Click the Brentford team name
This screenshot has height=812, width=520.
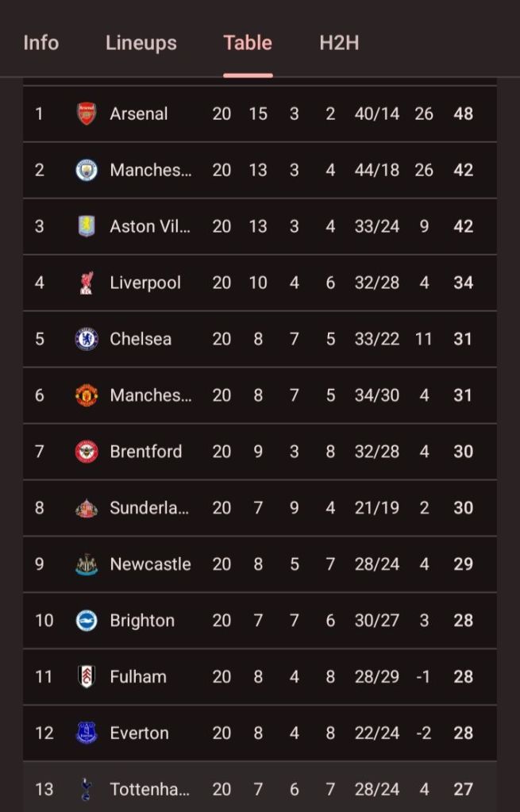146,452
